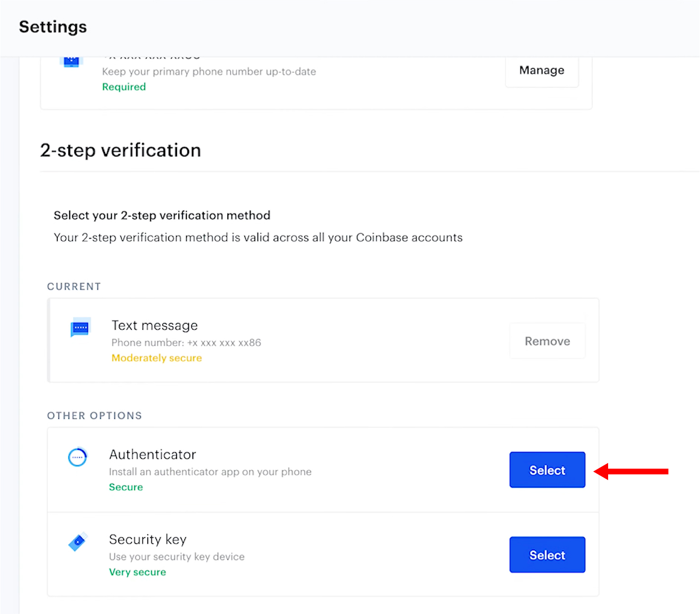
Task: Click the 'valid across all your Coinbase accounts' sentence
Action: point(258,237)
